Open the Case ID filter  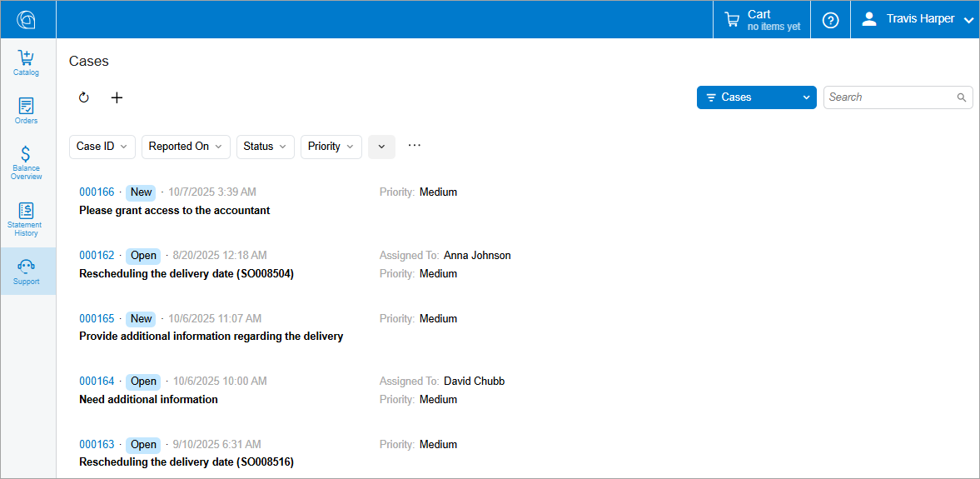tap(102, 147)
